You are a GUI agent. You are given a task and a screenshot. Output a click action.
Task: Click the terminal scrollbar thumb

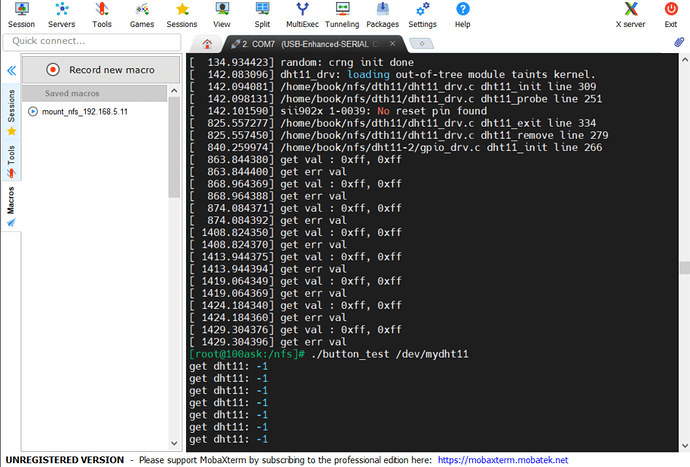685,268
